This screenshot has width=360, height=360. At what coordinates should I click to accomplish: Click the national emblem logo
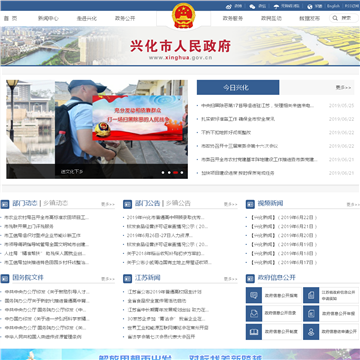[184, 15]
